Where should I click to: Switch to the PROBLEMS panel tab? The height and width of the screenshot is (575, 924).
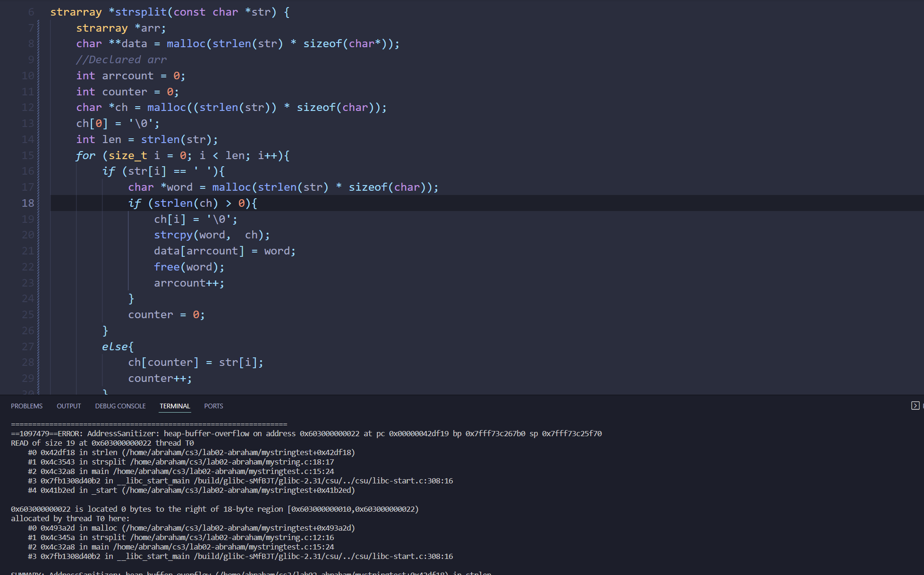point(26,406)
